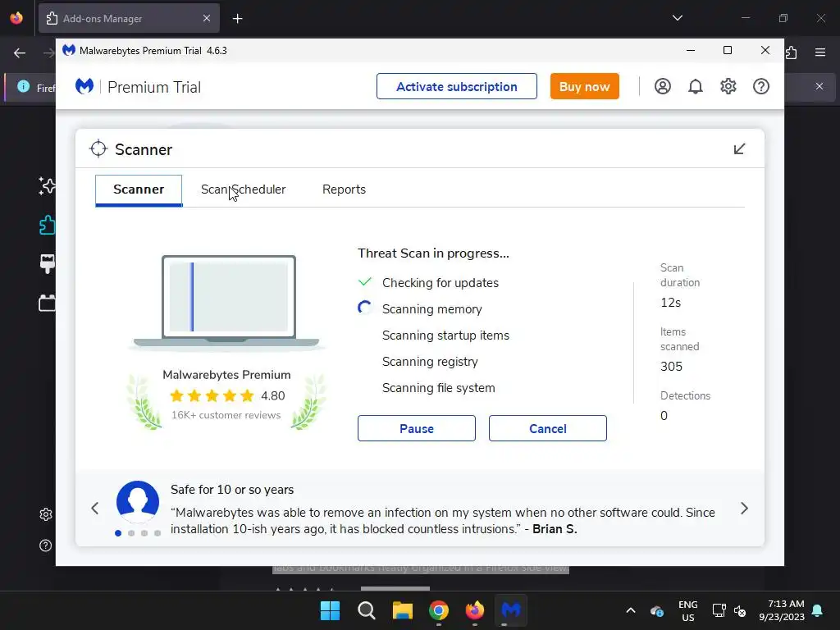Open Firefox settings gear in Add-ons sidebar
The width and height of the screenshot is (840, 630).
click(x=46, y=514)
